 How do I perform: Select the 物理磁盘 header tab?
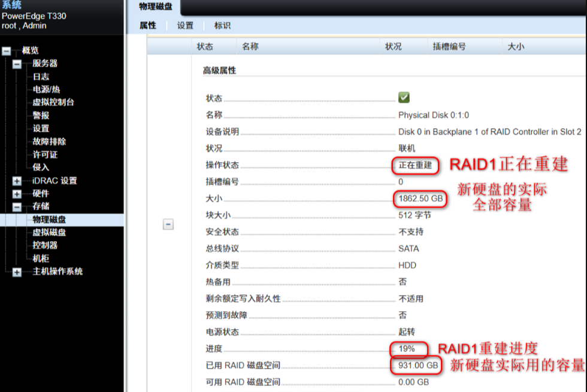[x=155, y=7]
